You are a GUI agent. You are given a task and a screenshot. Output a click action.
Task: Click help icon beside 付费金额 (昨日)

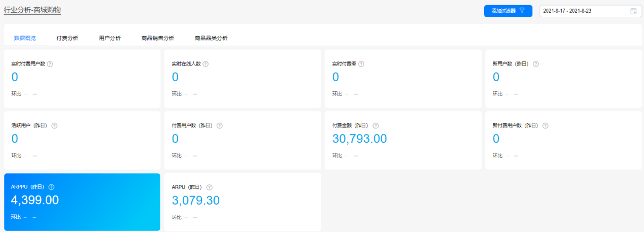coord(376,125)
